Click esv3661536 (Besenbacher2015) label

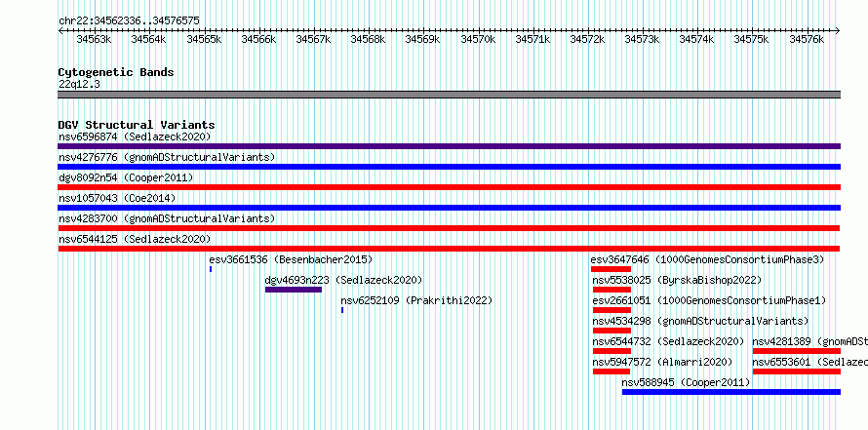tap(291, 259)
